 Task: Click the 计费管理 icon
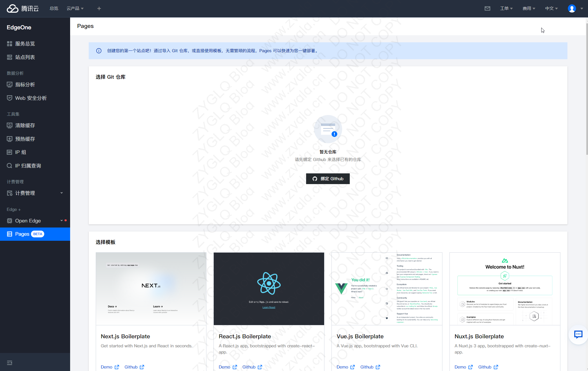[x=10, y=193]
